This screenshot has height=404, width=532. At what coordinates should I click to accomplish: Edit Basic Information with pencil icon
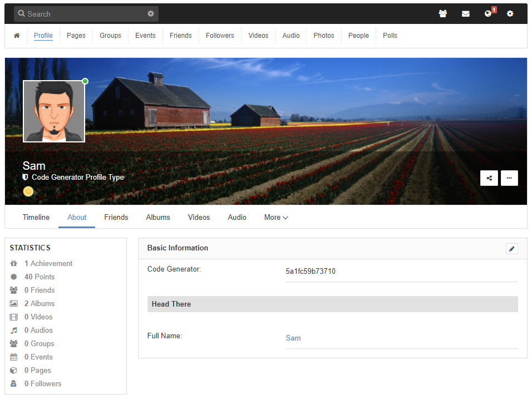pos(511,249)
